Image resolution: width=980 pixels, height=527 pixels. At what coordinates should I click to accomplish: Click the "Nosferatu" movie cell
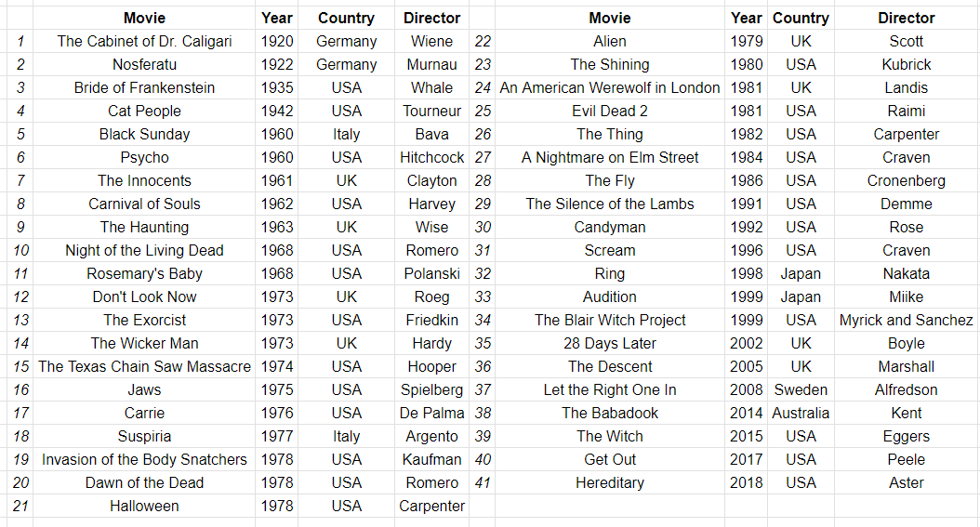click(144, 64)
